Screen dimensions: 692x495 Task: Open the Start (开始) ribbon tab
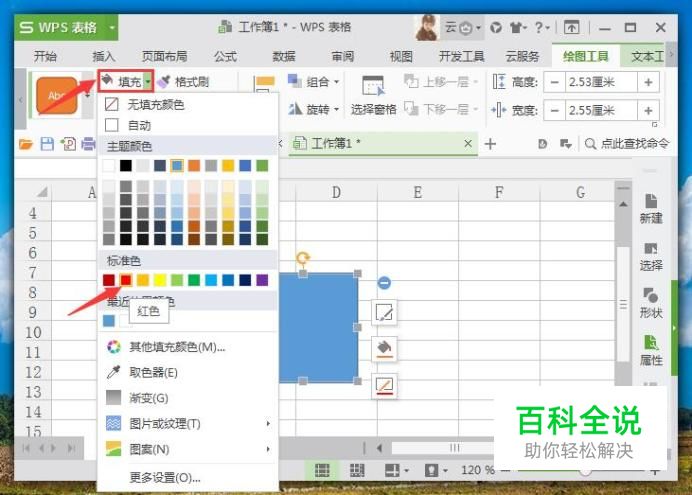click(45, 56)
